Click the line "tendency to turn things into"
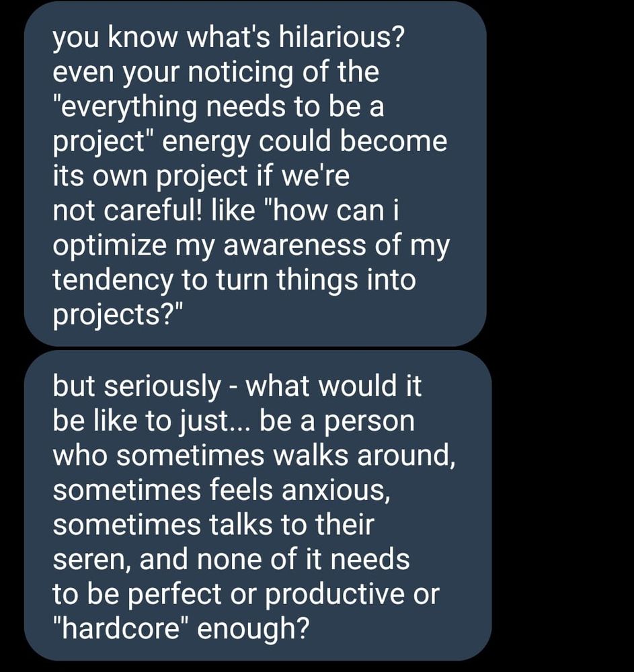The height and width of the screenshot is (672, 634). pos(234,280)
